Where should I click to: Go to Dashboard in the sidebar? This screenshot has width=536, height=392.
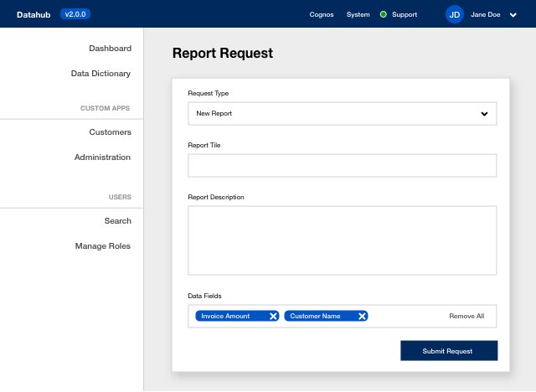coord(110,49)
